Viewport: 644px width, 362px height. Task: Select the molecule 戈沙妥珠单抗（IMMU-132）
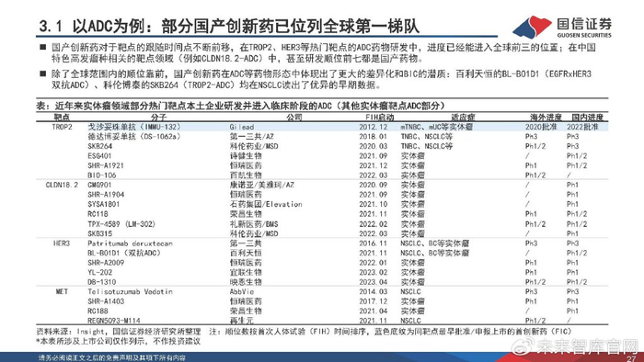coord(134,127)
